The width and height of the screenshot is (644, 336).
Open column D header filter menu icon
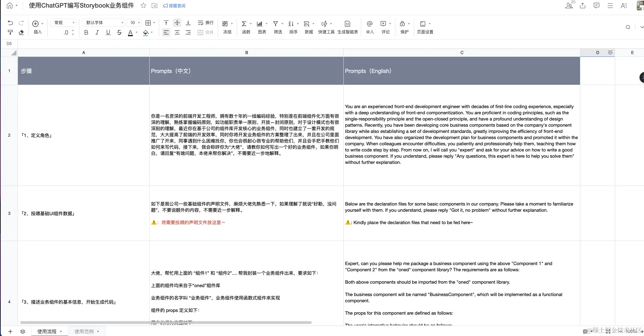click(610, 53)
